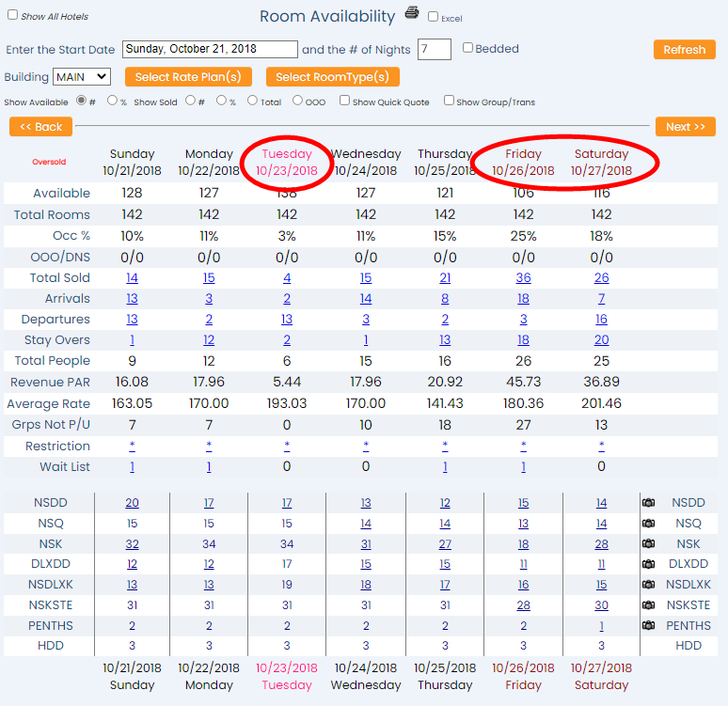Screen dimensions: 728x706
Task: Click the PENTHS camera icon
Action: (648, 625)
